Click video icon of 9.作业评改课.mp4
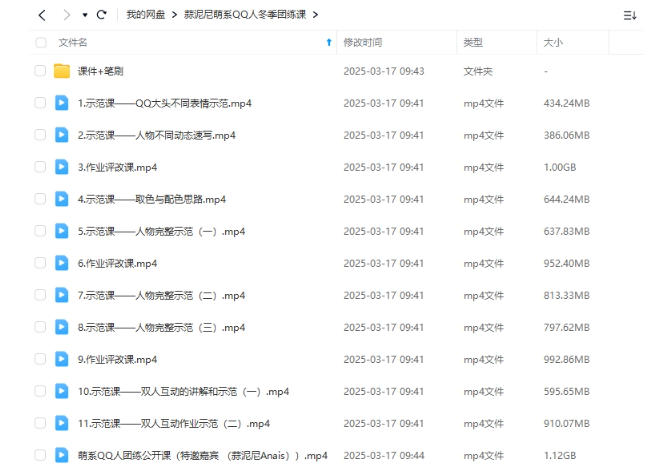 pos(62,359)
